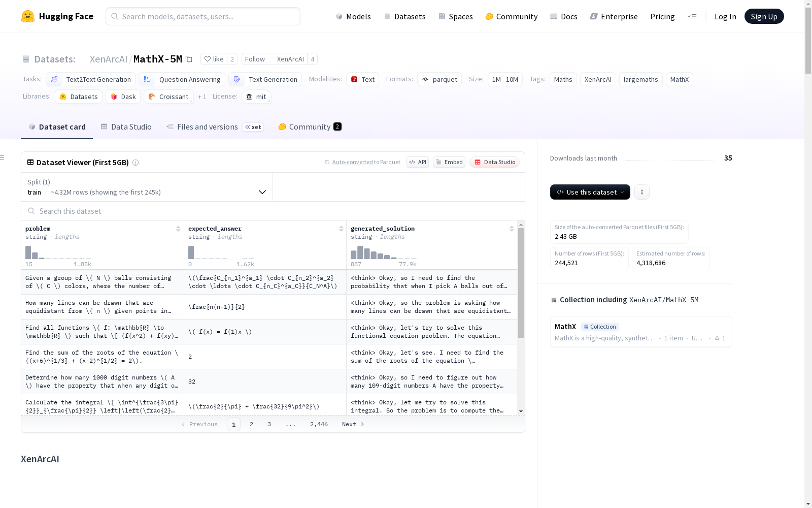This screenshot has width=812, height=508.
Task: Expand the +1 additional libraries
Action: pyautogui.click(x=202, y=97)
